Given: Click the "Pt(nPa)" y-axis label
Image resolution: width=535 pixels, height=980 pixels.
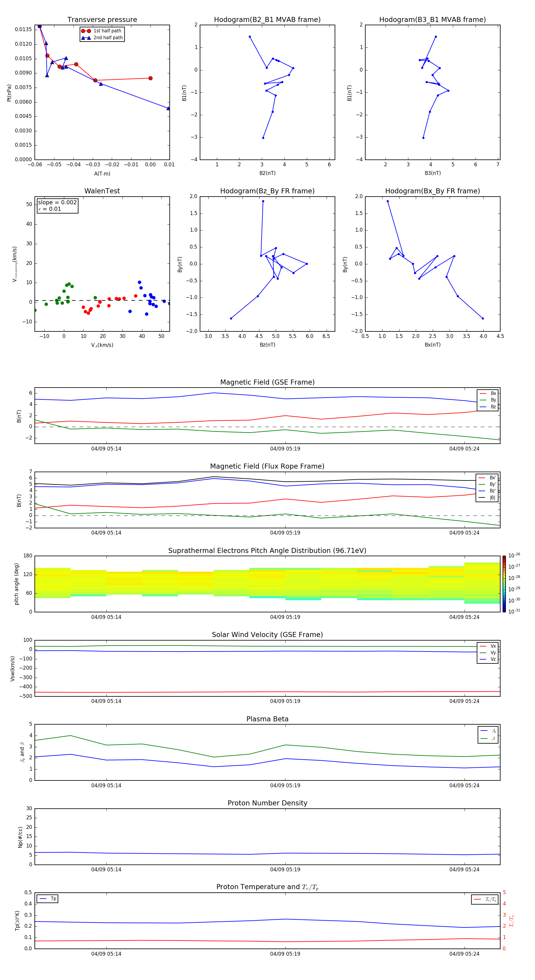Looking at the screenshot, I should [x=9, y=92].
